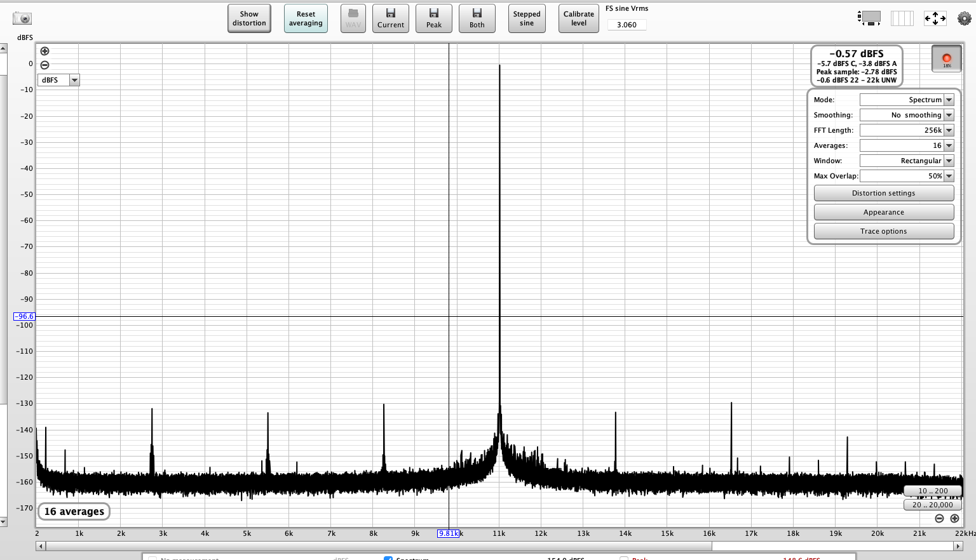Zoom in vertical axis with top-left plus
Viewport: 976px width, 560px height.
(x=44, y=51)
